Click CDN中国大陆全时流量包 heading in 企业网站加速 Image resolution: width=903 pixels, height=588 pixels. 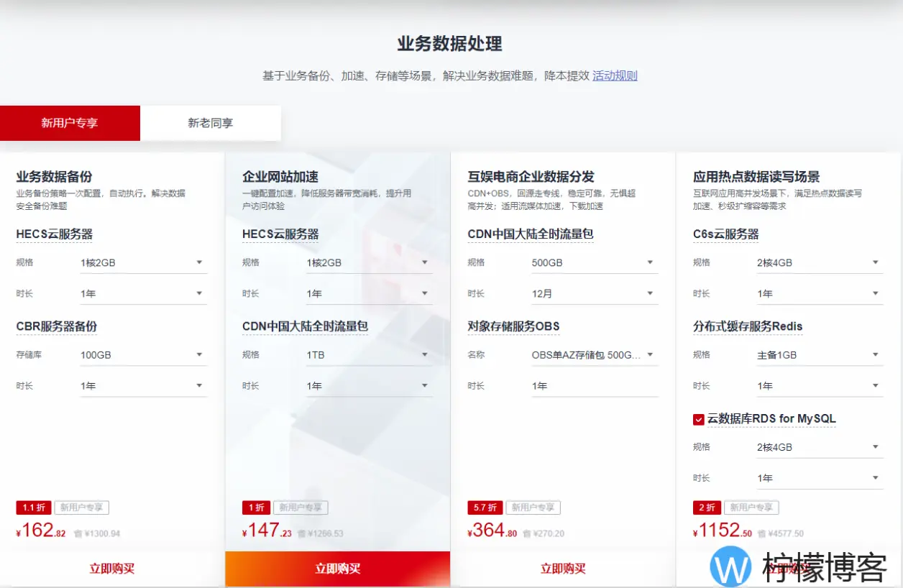coord(305,326)
